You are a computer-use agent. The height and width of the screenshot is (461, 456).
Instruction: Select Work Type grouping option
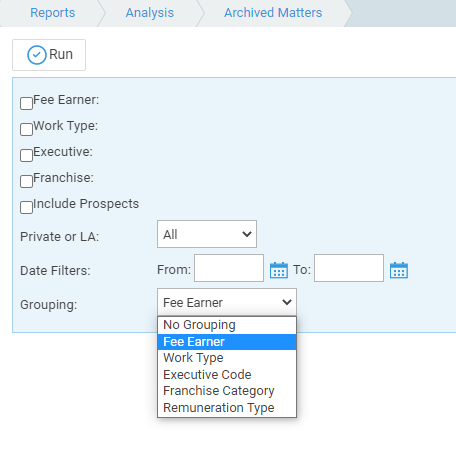(227, 358)
